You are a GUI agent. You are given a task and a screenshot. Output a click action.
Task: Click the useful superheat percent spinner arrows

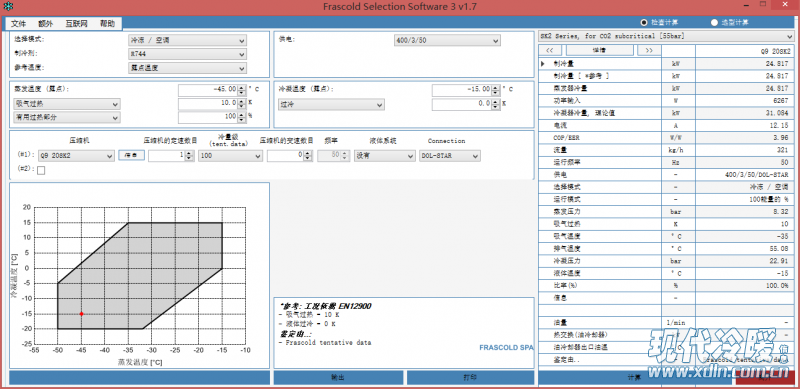click(242, 117)
